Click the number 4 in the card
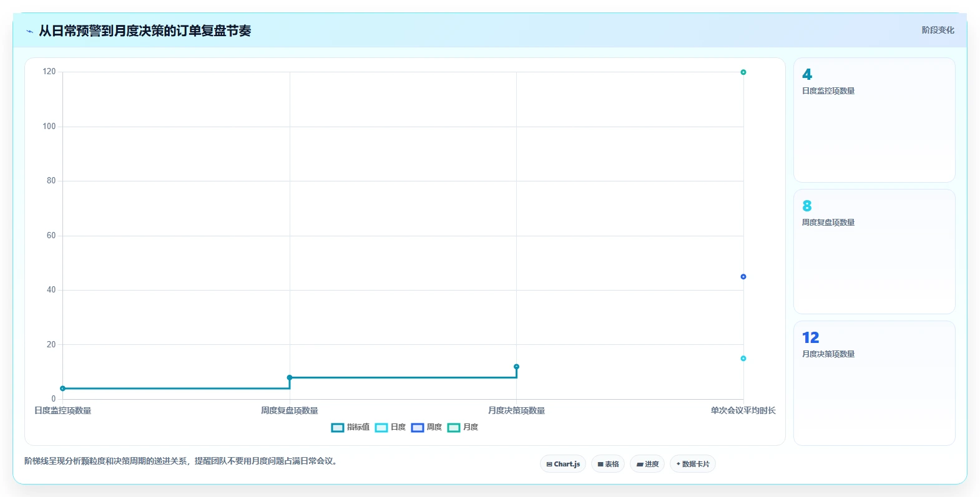Screen dimensions: 980x497 pyautogui.click(x=807, y=75)
